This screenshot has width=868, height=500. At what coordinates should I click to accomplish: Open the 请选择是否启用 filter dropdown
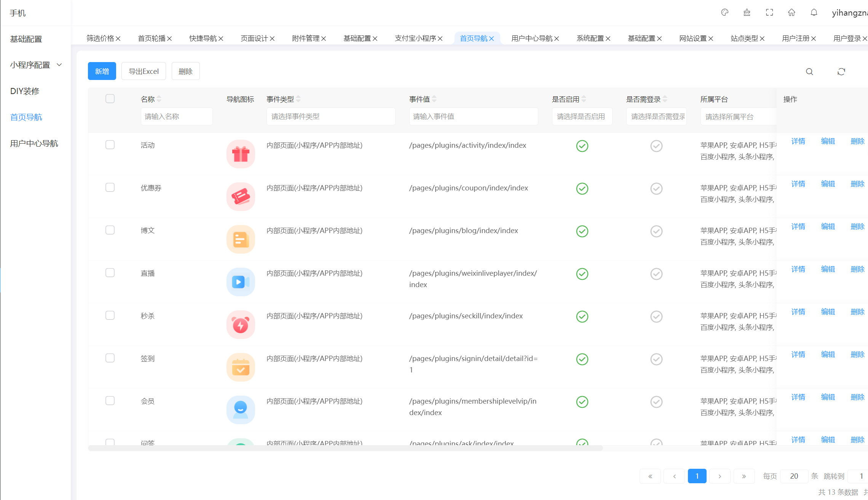coord(582,117)
